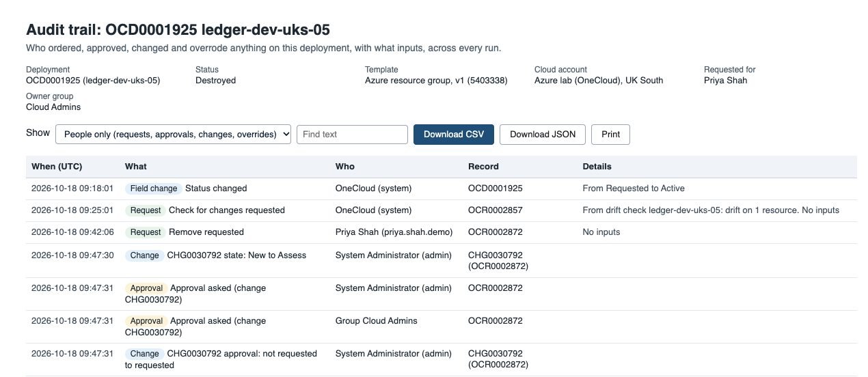The image size is (868, 377).
Task: Click the timestamp 2026-10-18 09:47:30
Action: point(72,255)
